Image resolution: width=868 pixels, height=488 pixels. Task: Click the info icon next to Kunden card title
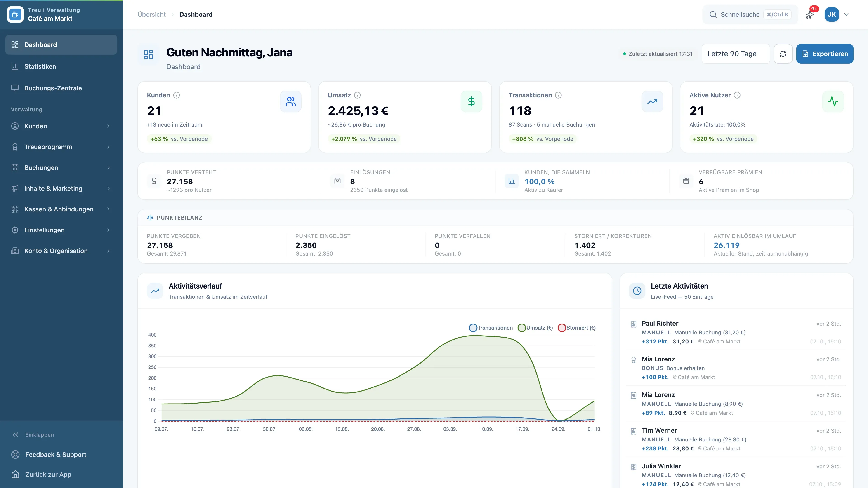tap(177, 95)
